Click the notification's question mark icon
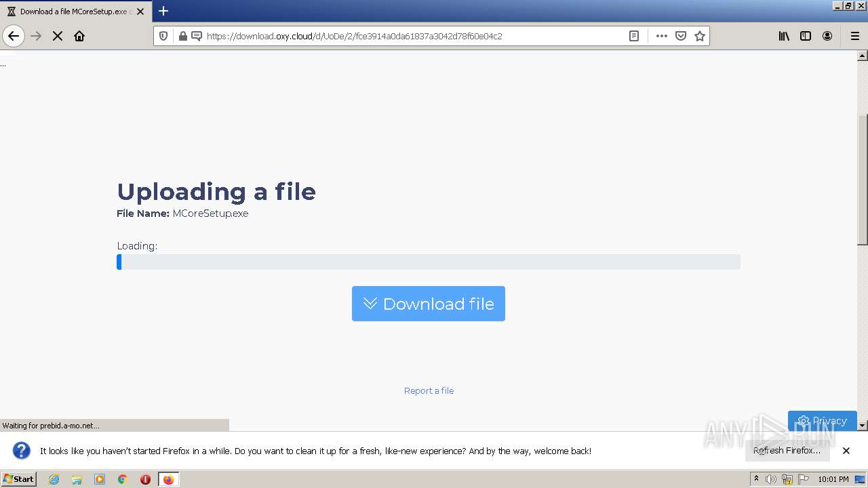Image resolution: width=868 pixels, height=488 pixels. [22, 450]
